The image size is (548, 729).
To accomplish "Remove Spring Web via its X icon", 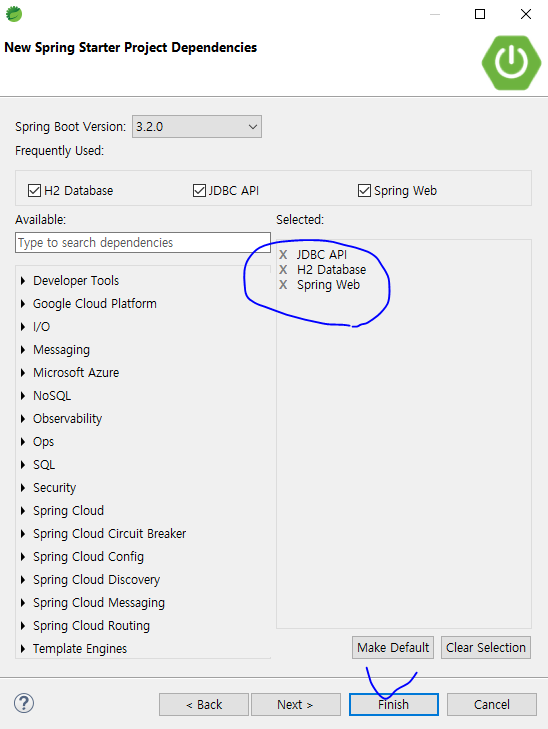I will coord(283,285).
